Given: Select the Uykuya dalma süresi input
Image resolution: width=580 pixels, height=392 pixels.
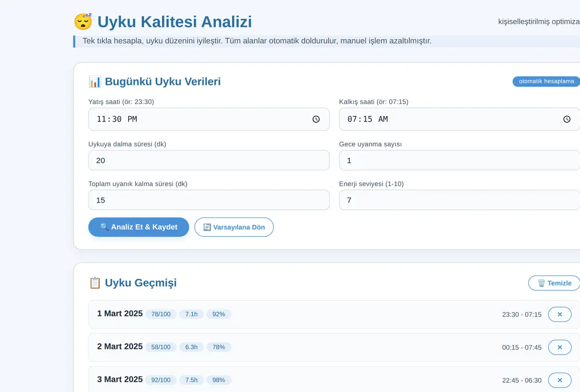Looking at the screenshot, I should pos(209,160).
